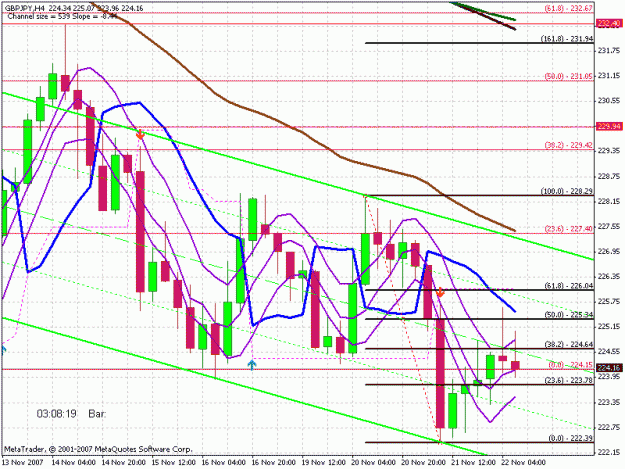Select the (23.6) - 227.40 Fibonacci label
This screenshot has height=469, width=625.
coord(568,228)
